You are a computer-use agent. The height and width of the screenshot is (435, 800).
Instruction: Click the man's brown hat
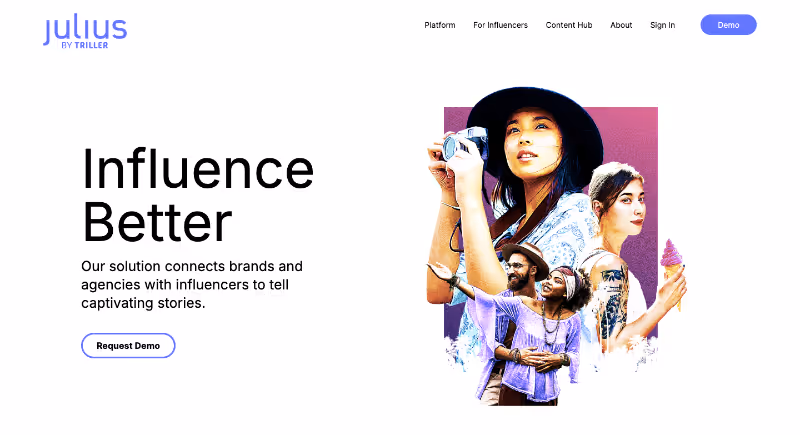click(526, 258)
